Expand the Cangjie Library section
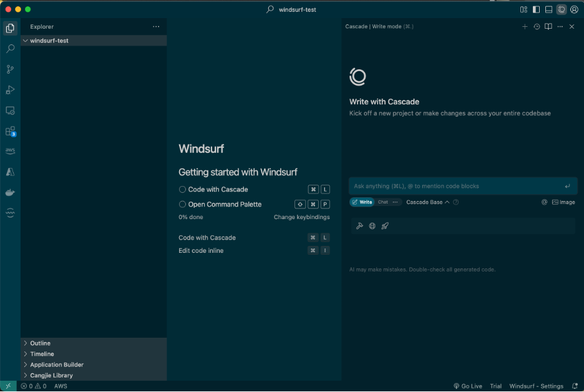The height and width of the screenshot is (392, 584). pyautogui.click(x=94, y=375)
